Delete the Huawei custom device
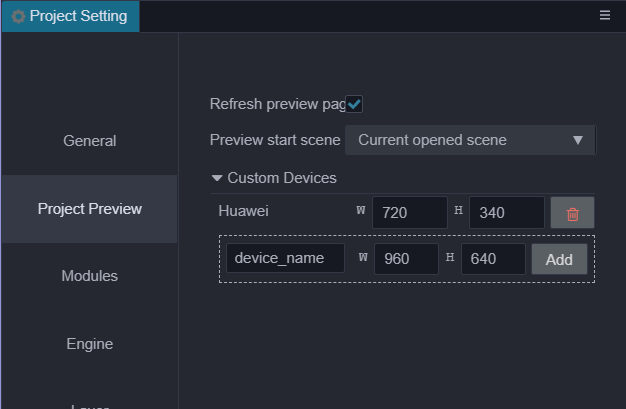The height and width of the screenshot is (409, 626). [572, 213]
